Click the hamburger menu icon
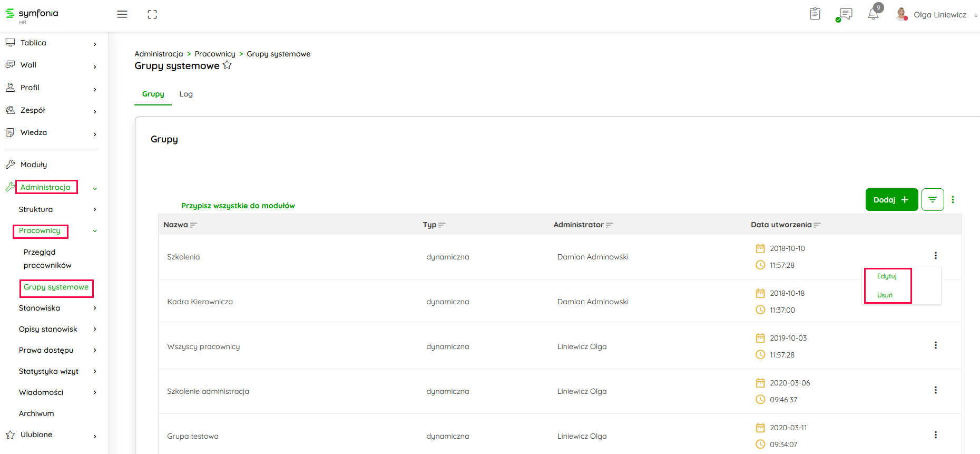This screenshot has width=980, height=454. 122,14
